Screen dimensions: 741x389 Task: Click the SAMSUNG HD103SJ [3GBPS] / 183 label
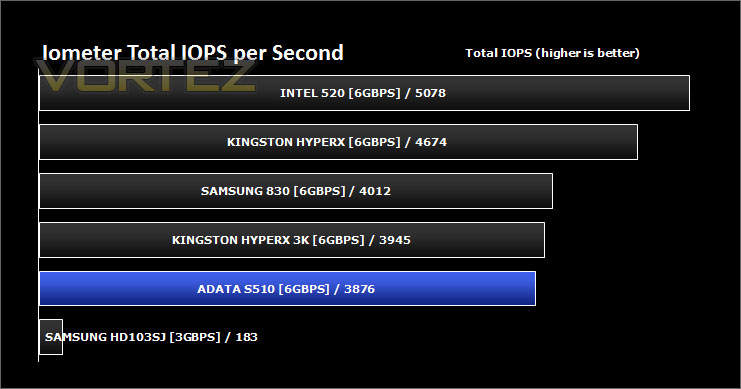coord(151,337)
